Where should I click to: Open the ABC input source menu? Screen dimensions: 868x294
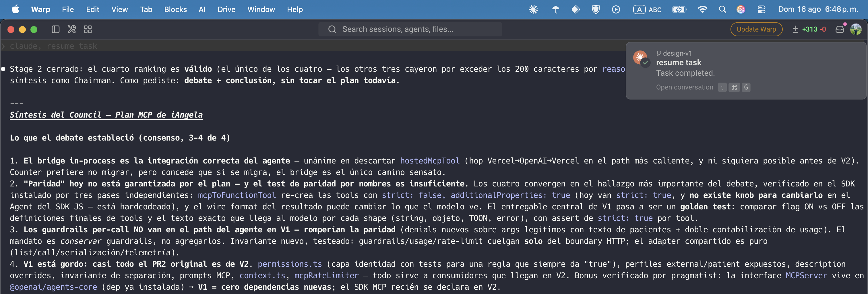click(647, 9)
